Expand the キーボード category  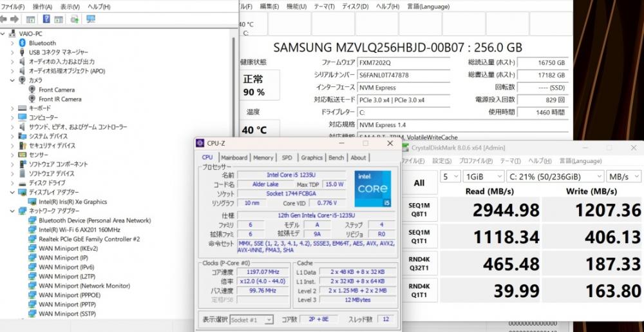pos(12,108)
